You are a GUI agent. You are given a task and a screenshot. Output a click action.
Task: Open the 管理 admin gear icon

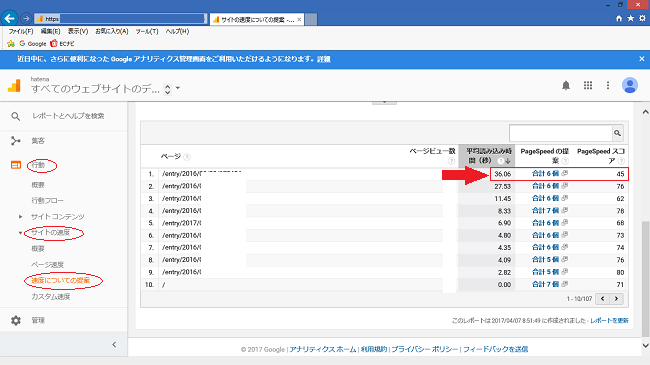tap(16, 320)
